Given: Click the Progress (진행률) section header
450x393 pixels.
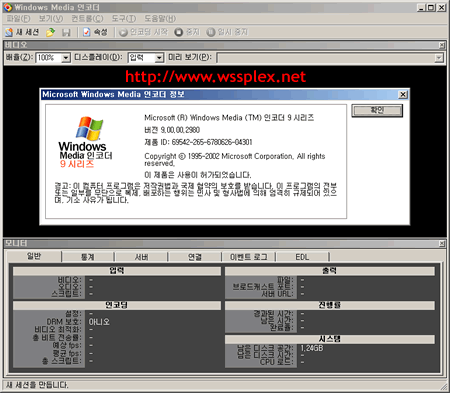Looking at the screenshot, I should pyautogui.click(x=330, y=305).
